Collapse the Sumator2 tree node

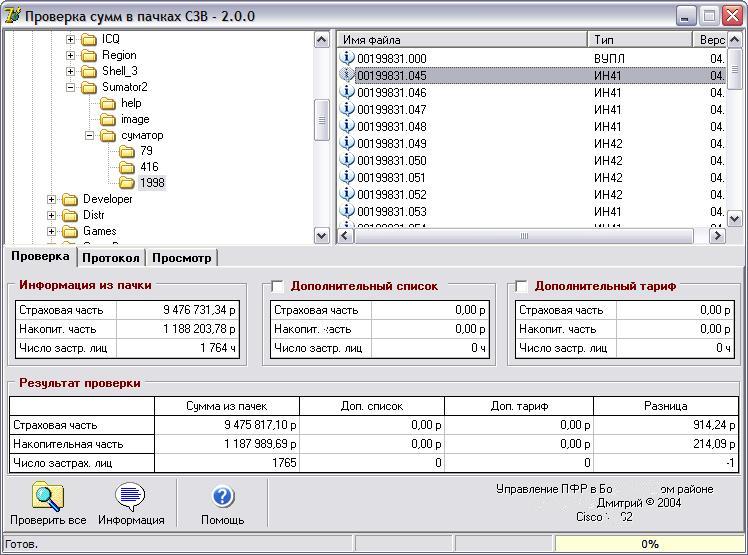point(71,87)
